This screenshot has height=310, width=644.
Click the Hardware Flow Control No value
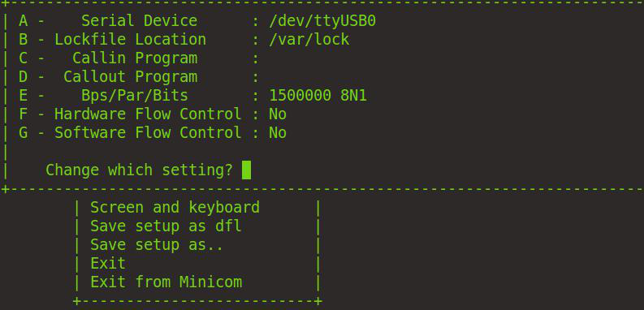coord(278,114)
